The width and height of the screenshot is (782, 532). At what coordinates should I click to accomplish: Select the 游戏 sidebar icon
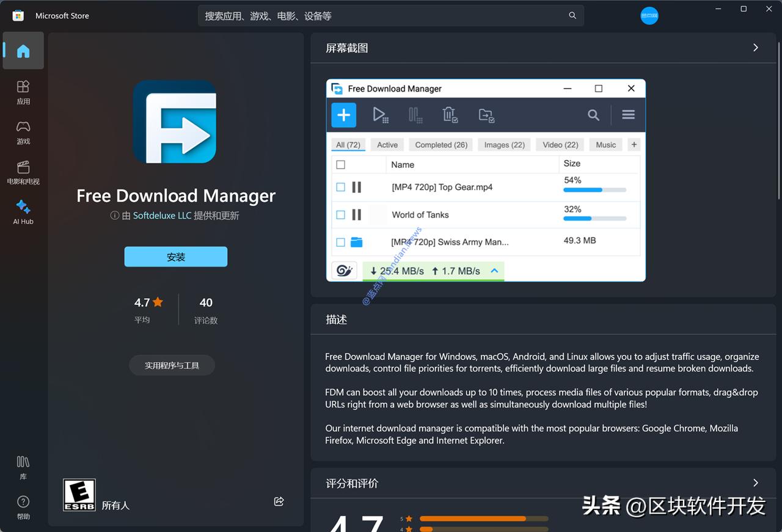(x=23, y=133)
